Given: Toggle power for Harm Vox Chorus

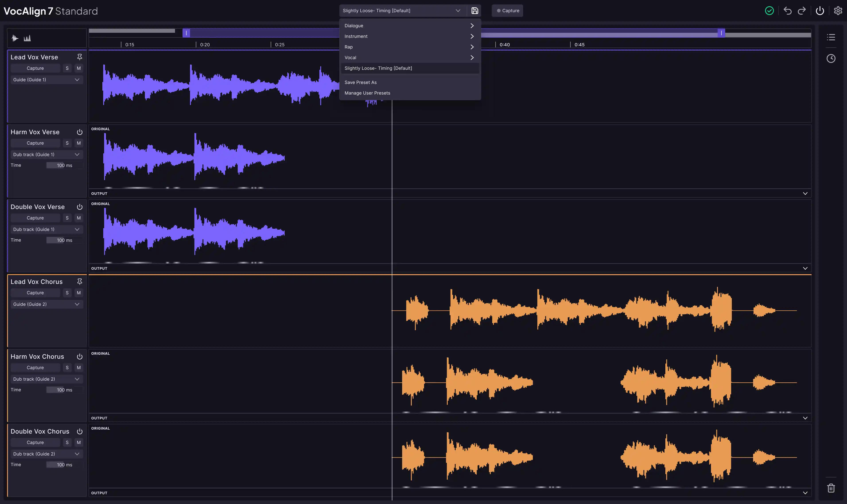Looking at the screenshot, I should pos(80,356).
